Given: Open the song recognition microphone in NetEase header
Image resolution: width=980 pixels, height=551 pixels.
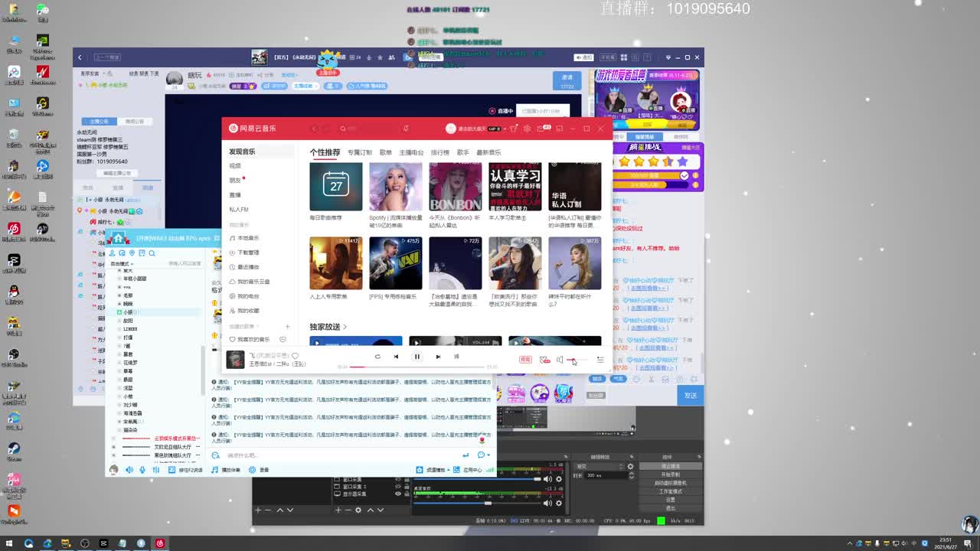Looking at the screenshot, I should click(x=406, y=129).
